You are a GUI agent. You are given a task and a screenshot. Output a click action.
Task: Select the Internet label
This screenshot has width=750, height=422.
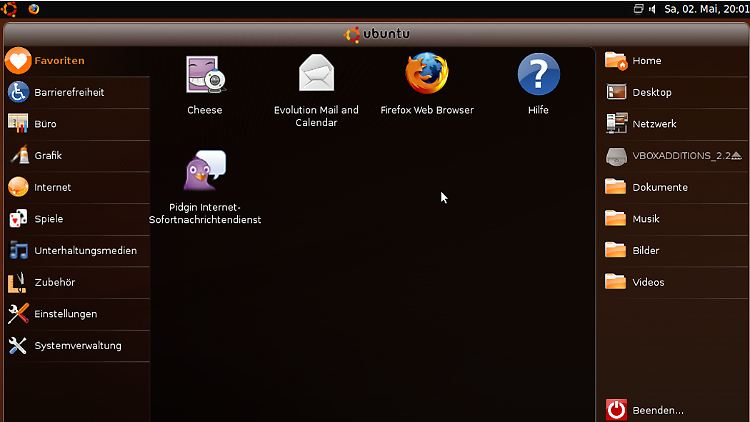point(53,187)
